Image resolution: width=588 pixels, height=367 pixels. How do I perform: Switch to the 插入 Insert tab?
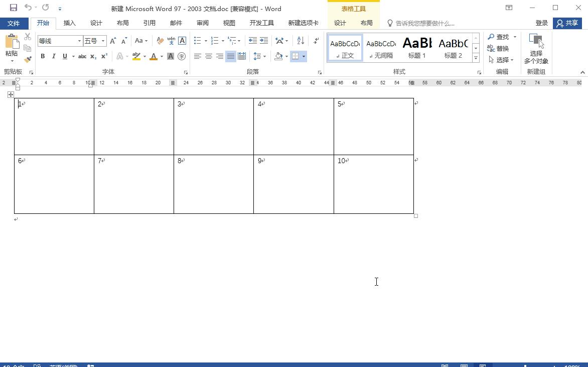[69, 23]
